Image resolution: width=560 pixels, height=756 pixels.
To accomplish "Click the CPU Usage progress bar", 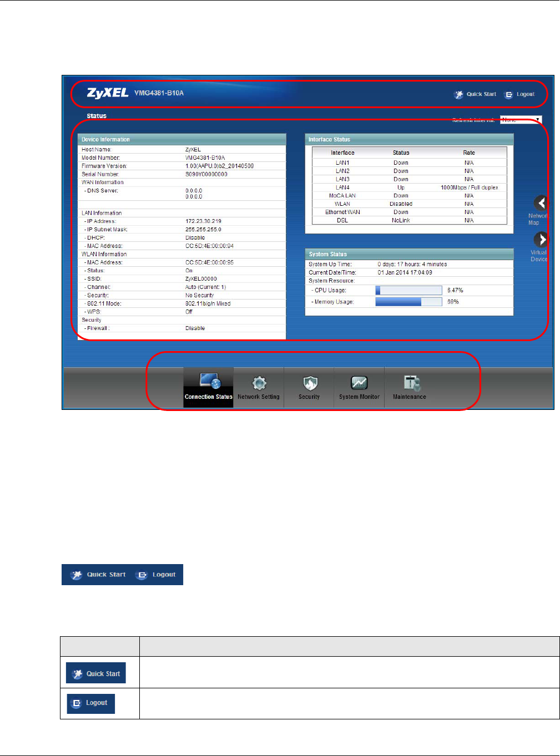I will (x=408, y=290).
